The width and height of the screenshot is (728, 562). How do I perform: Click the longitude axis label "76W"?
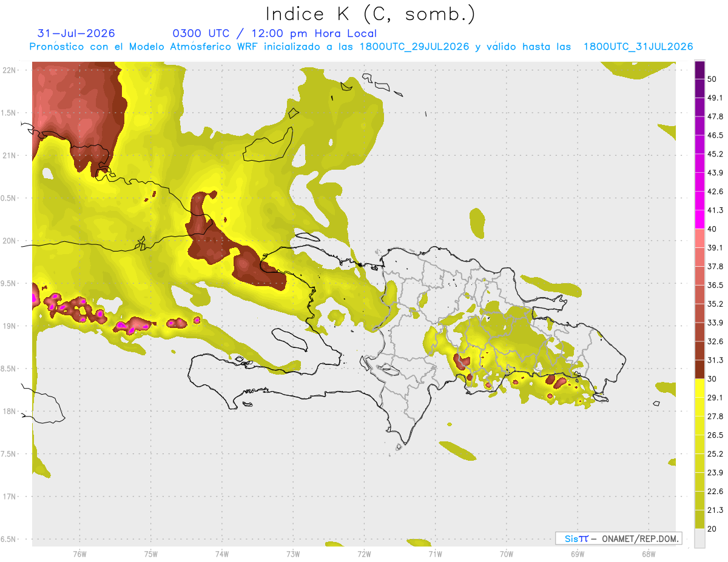point(79,554)
